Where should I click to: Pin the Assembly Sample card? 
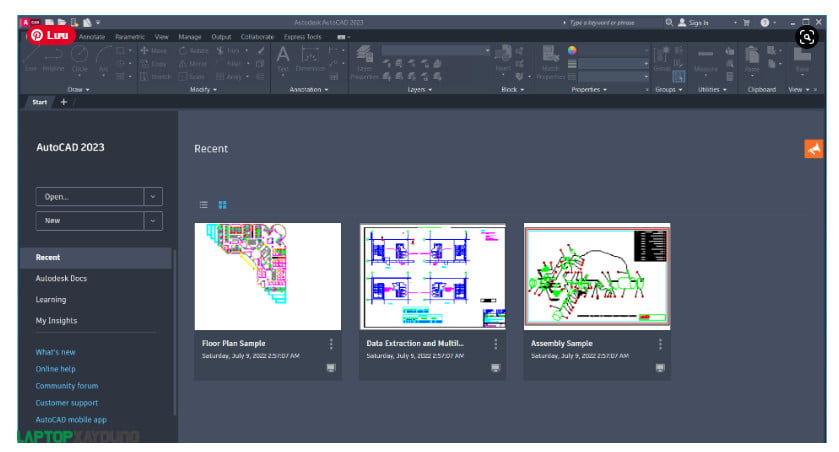point(660,368)
